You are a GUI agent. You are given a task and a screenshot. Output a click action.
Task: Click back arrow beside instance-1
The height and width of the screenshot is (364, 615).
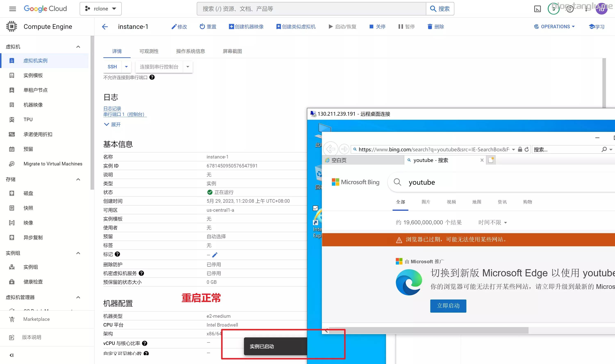(105, 26)
